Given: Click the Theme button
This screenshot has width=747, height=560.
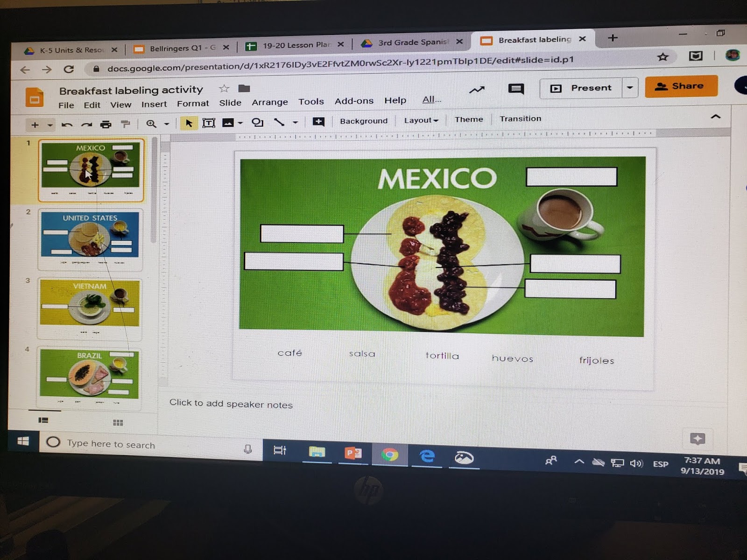Looking at the screenshot, I should [469, 119].
